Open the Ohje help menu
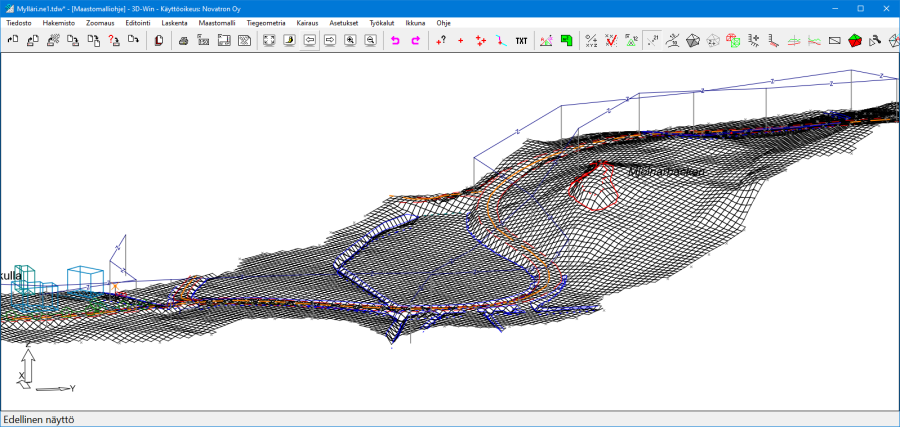Screen dimensions: 900x427 click(443, 22)
